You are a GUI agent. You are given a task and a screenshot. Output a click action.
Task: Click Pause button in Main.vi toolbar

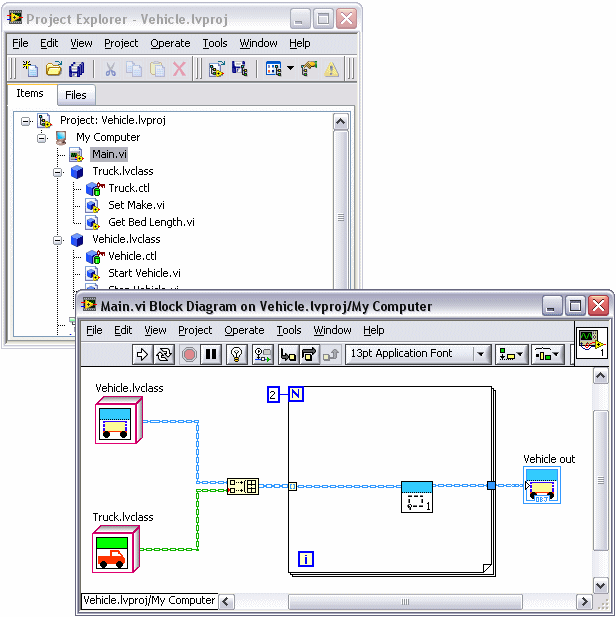[x=211, y=355]
